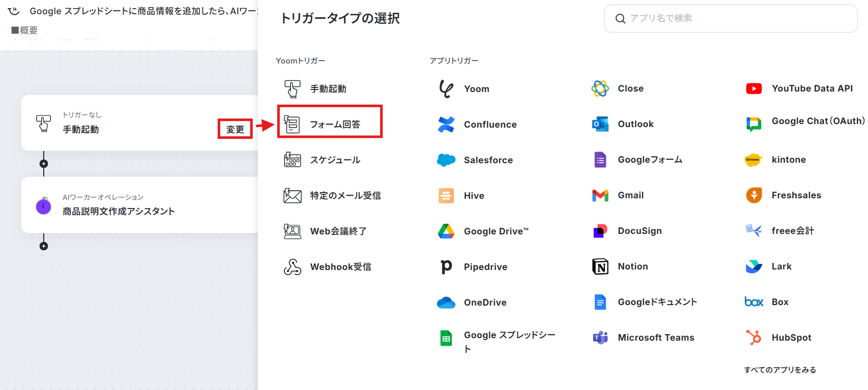Click the Confluence label
Screen dimensions: 868x390
(x=490, y=125)
